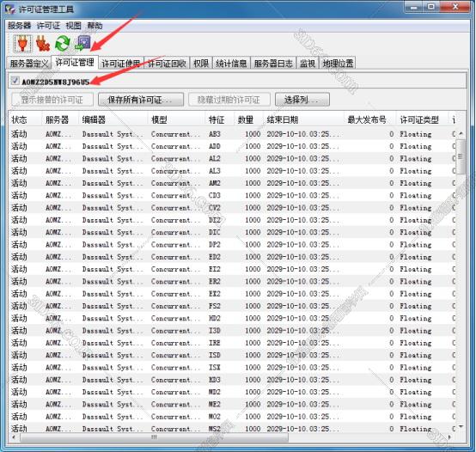Sort by the 特征 column header
Image resolution: width=476 pixels, height=452 pixels.
pos(220,119)
